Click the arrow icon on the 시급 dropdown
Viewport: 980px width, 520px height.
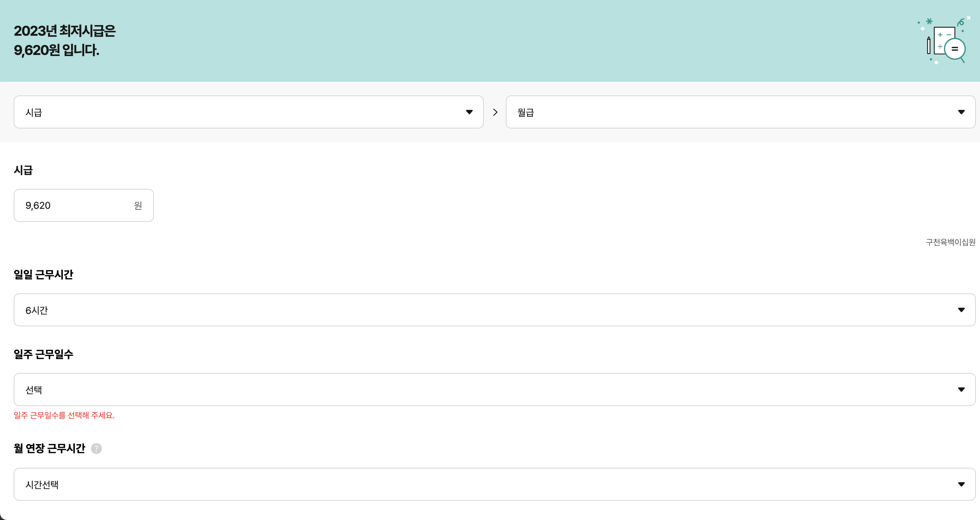point(469,112)
